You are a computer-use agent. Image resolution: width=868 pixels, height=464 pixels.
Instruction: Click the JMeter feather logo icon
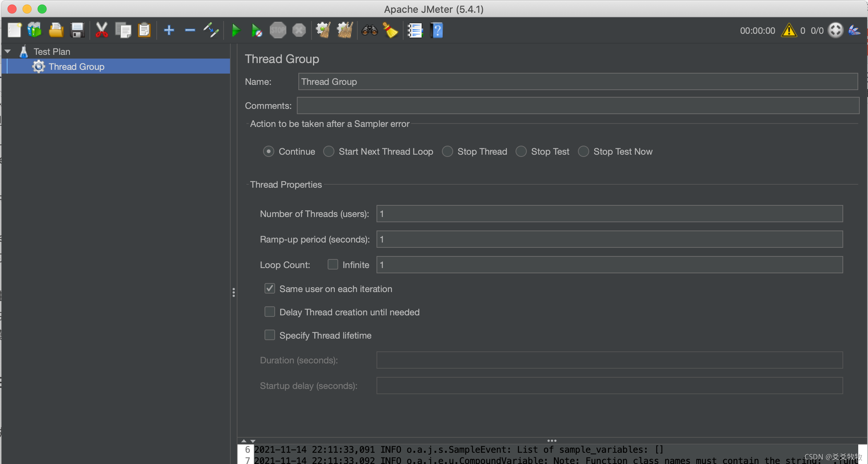pyautogui.click(x=854, y=30)
